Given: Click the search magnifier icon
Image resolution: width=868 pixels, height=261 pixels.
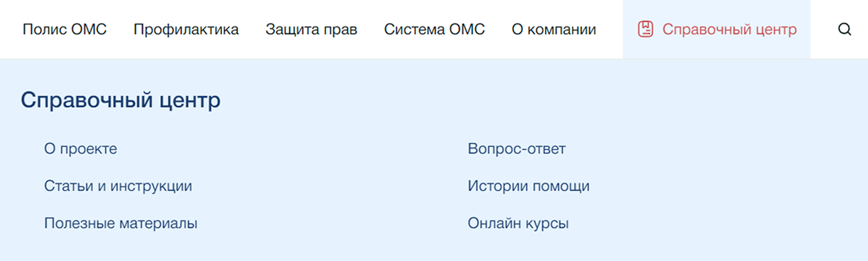Looking at the screenshot, I should pyautogui.click(x=844, y=29).
